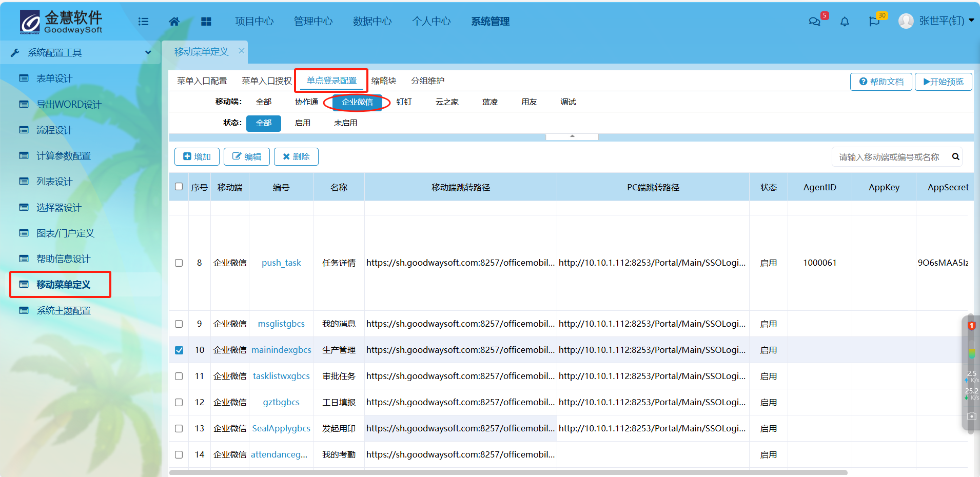Open the user dropdown arrow
This screenshot has height=477, width=980.
coord(971,21)
